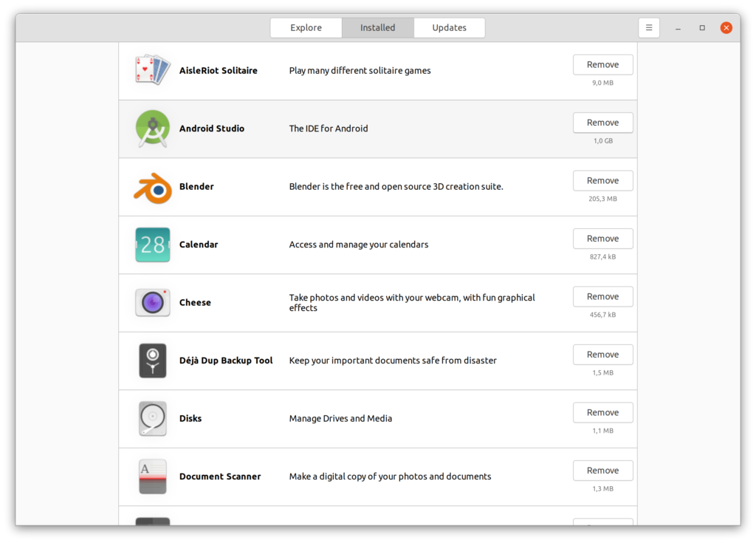756x543 pixels.
Task: Click the 1,3 MB size label
Action: pyautogui.click(x=602, y=488)
